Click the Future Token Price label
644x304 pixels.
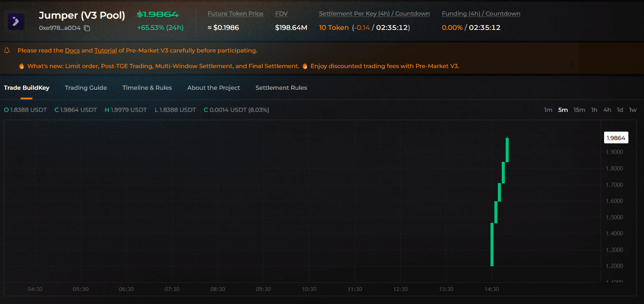click(x=235, y=13)
